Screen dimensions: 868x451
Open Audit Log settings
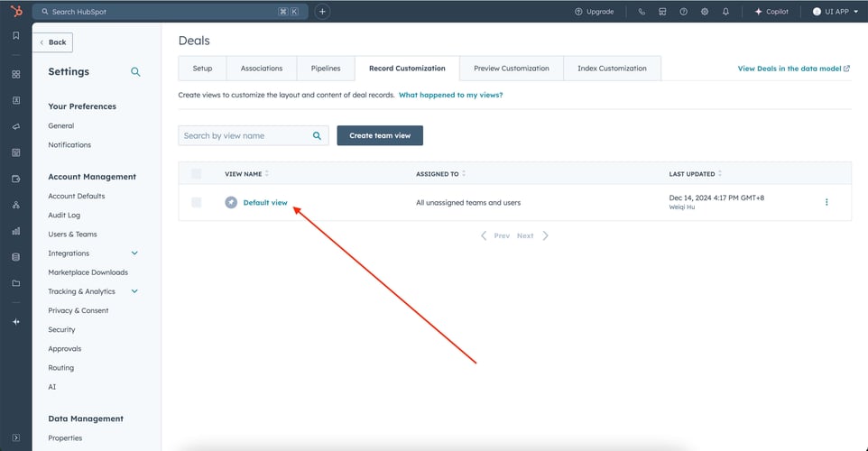click(x=64, y=216)
